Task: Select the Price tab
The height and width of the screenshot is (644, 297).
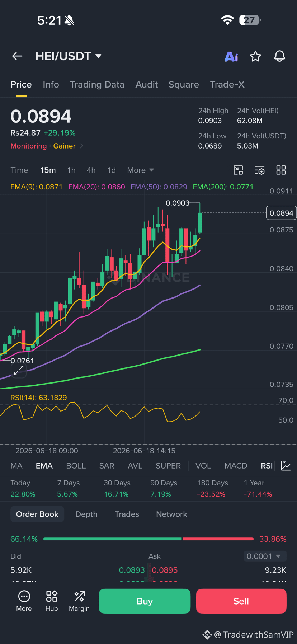Action: pyautogui.click(x=21, y=84)
